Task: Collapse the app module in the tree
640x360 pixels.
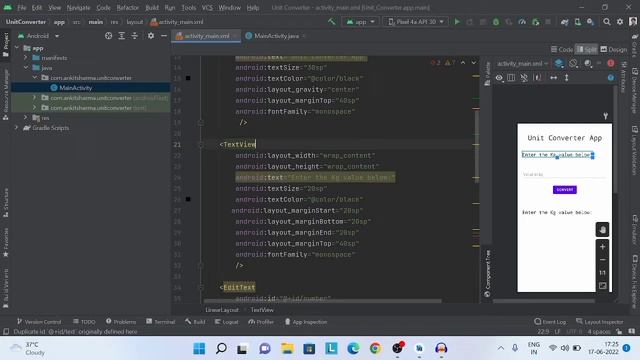Action: (x=17, y=48)
